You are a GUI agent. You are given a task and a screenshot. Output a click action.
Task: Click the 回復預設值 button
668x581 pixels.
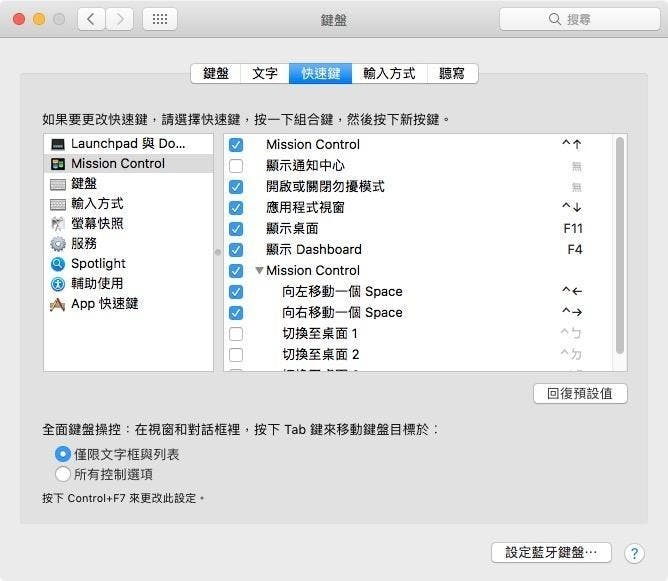coord(580,394)
